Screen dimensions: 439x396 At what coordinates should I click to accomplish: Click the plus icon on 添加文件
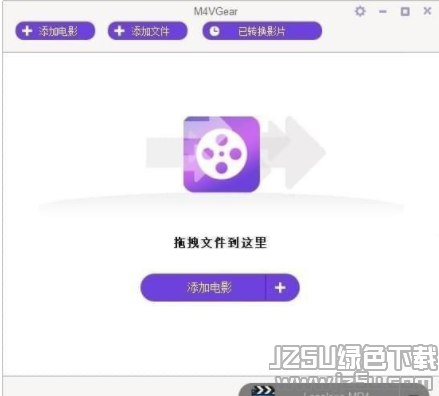pyautogui.click(x=119, y=31)
